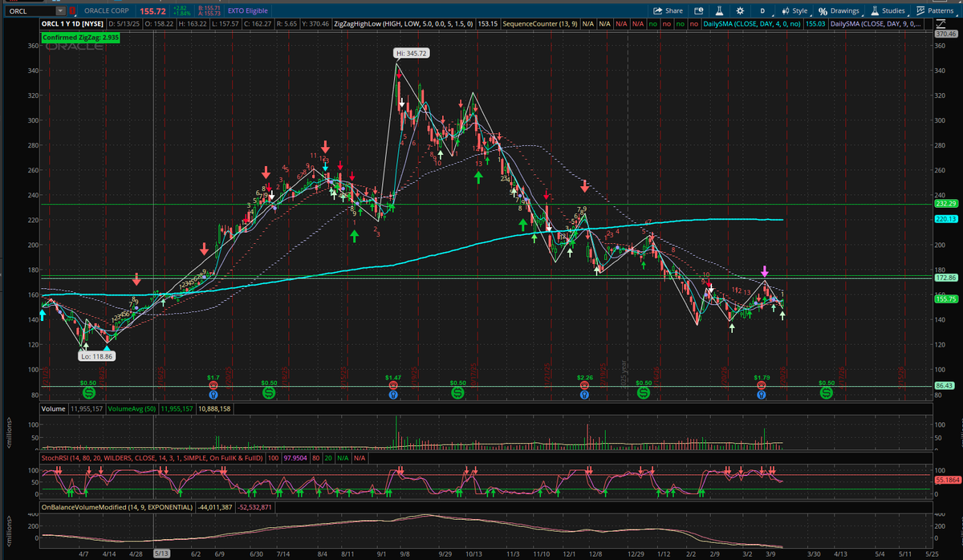The image size is (963, 560).
Task: Open the Drawings menu
Action: (839, 11)
